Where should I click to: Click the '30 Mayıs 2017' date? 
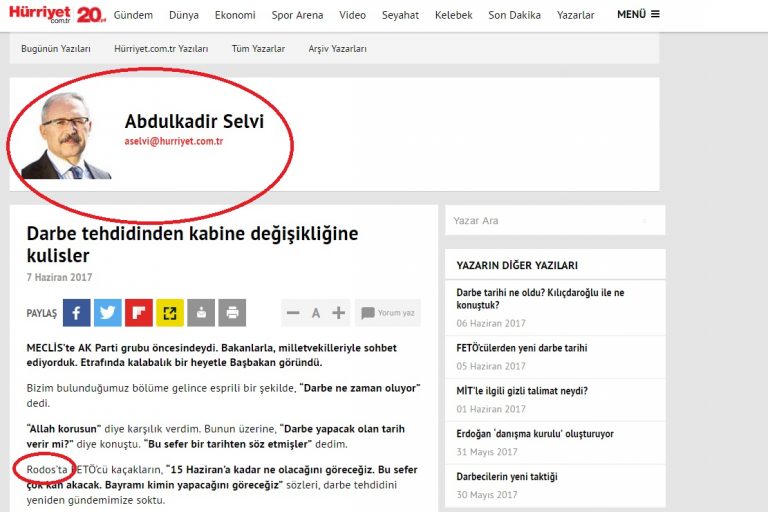click(487, 495)
